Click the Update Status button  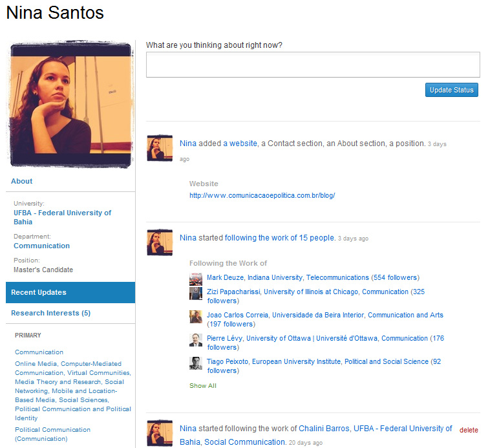[452, 90]
